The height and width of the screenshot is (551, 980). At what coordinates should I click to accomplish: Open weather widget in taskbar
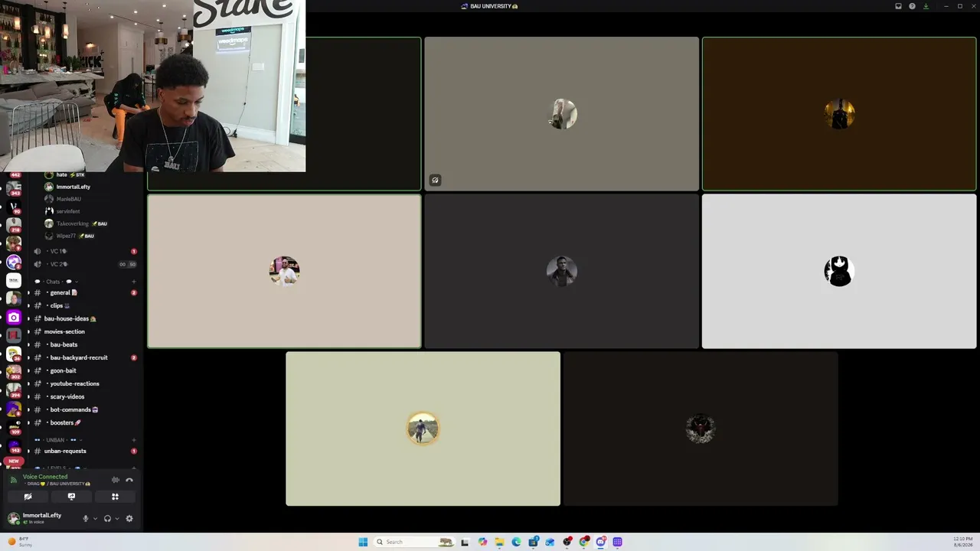click(21, 542)
